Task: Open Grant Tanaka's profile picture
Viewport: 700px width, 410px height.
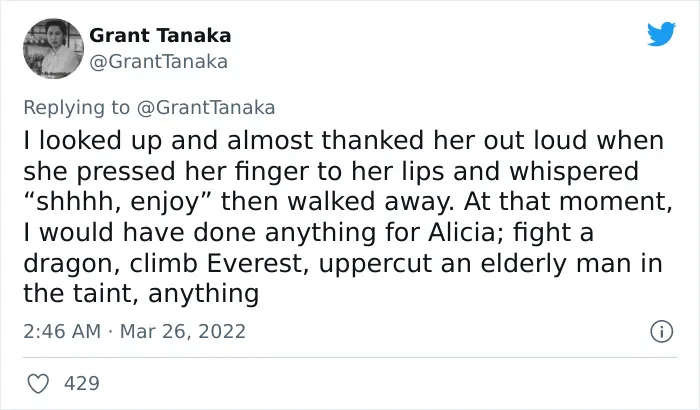Action: click(x=53, y=49)
